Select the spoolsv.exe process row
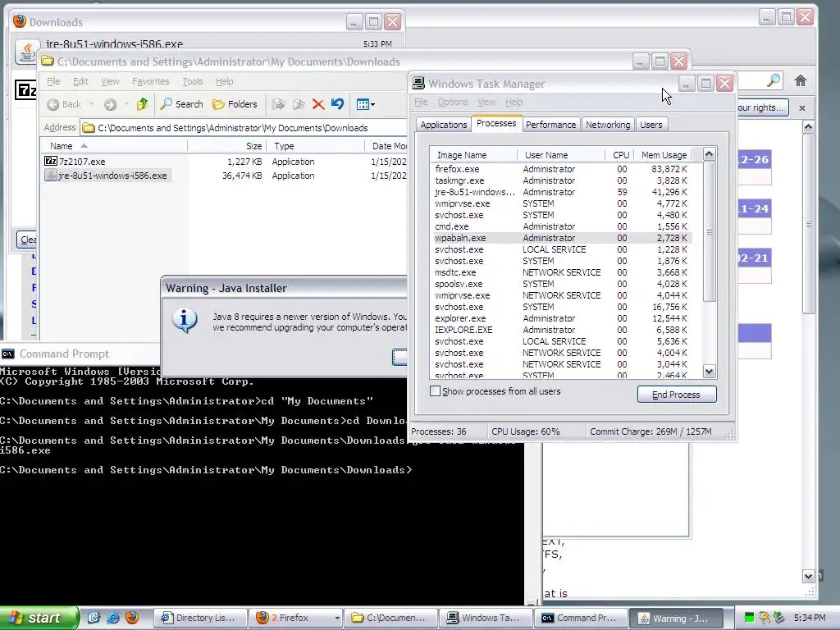This screenshot has height=630, width=840. (561, 284)
